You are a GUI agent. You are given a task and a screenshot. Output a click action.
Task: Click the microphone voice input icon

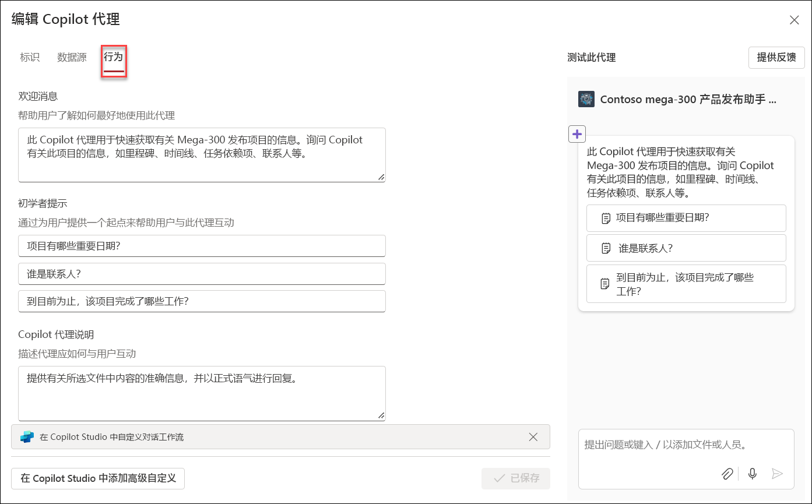[753, 474]
